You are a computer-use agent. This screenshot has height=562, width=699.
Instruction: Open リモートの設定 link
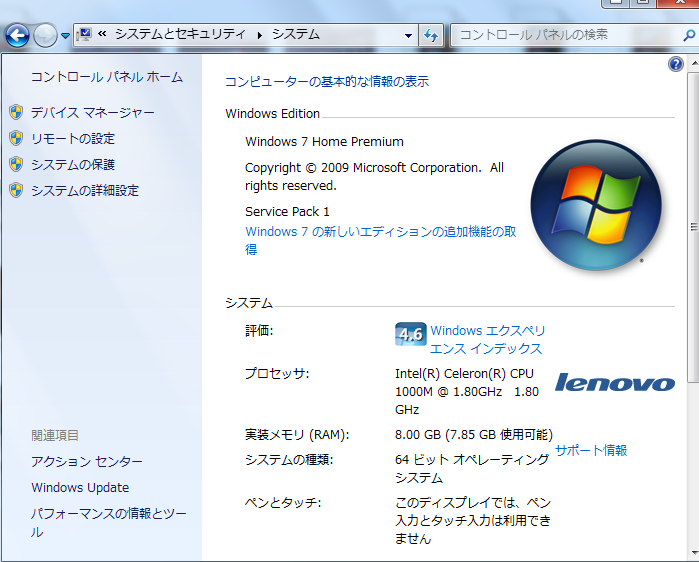72,138
